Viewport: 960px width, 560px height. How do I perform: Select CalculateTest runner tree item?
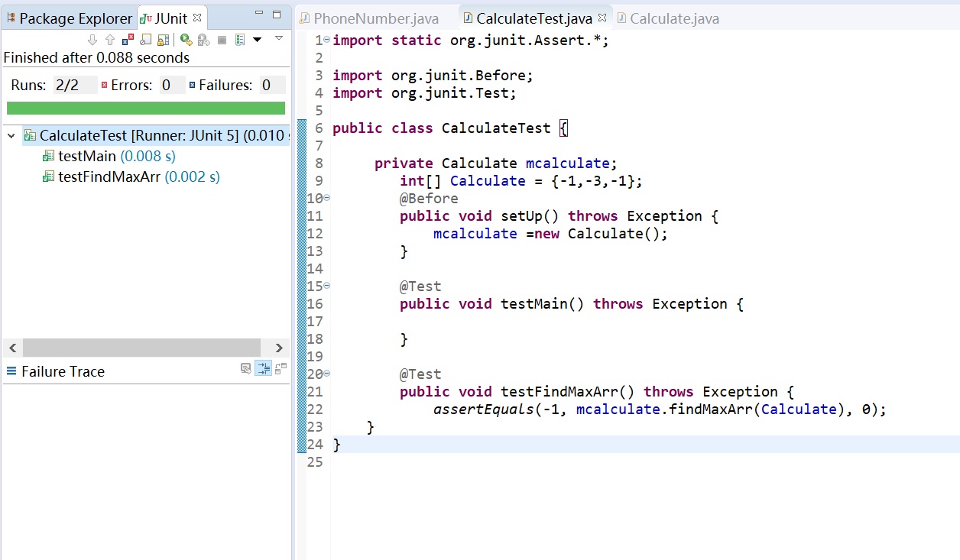pos(156,135)
